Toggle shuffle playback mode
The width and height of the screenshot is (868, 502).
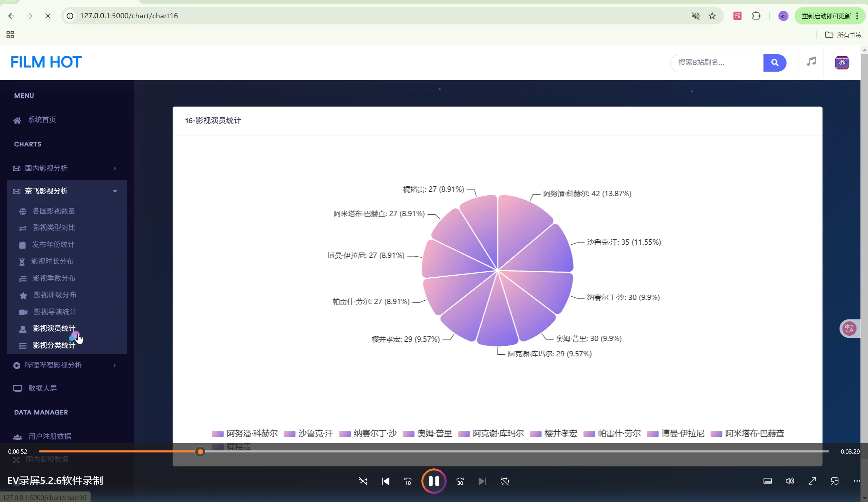tap(363, 481)
